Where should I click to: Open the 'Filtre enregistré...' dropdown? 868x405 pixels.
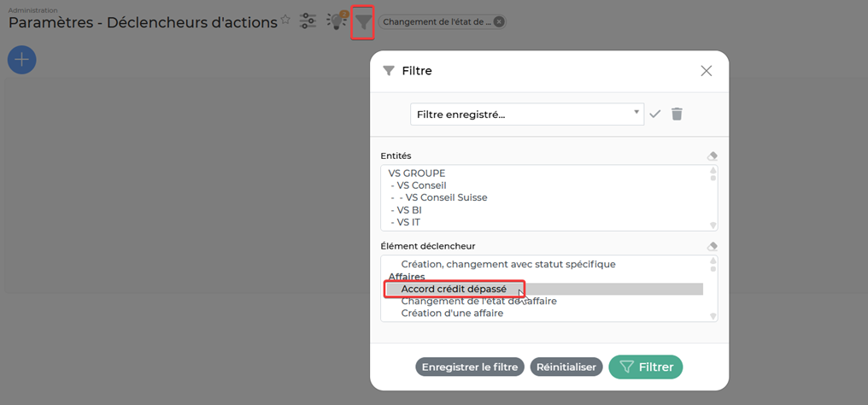(526, 114)
